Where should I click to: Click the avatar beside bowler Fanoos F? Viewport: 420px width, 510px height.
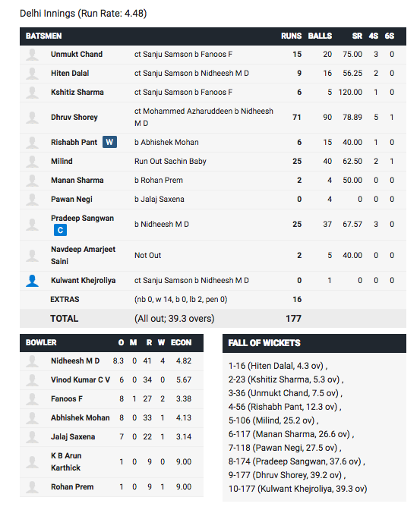tap(32, 398)
